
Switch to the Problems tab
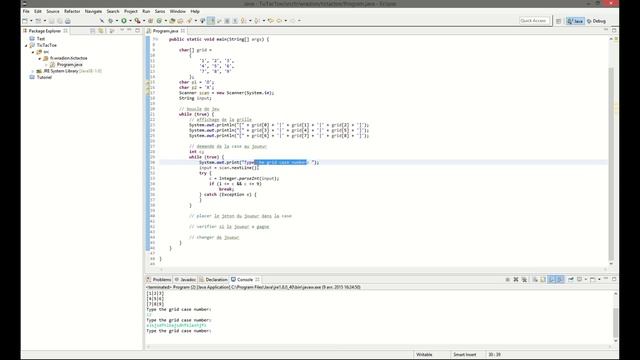point(162,280)
